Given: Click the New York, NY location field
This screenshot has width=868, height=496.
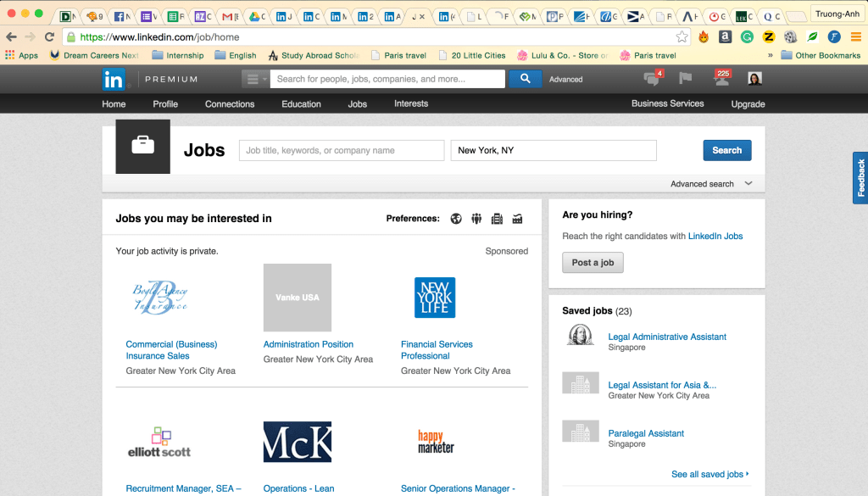Looking at the screenshot, I should click(554, 151).
